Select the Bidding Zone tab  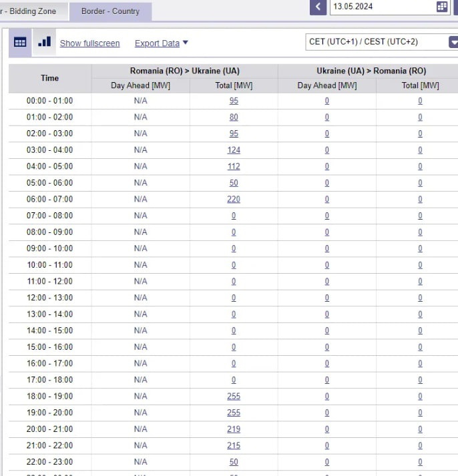32,11
